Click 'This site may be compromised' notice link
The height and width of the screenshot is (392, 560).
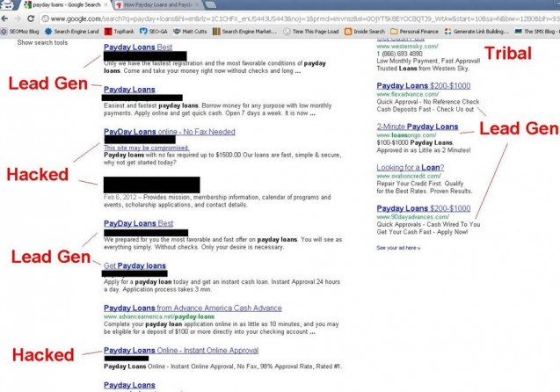[147, 148]
